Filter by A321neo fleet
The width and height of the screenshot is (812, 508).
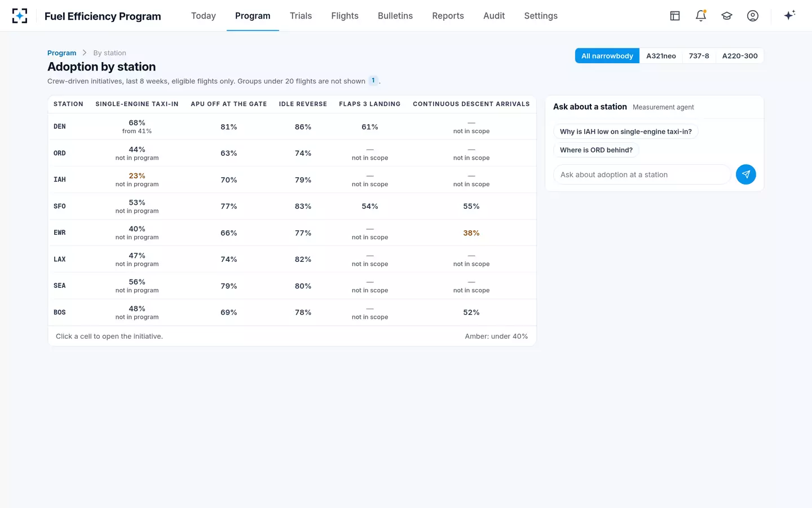click(x=661, y=56)
